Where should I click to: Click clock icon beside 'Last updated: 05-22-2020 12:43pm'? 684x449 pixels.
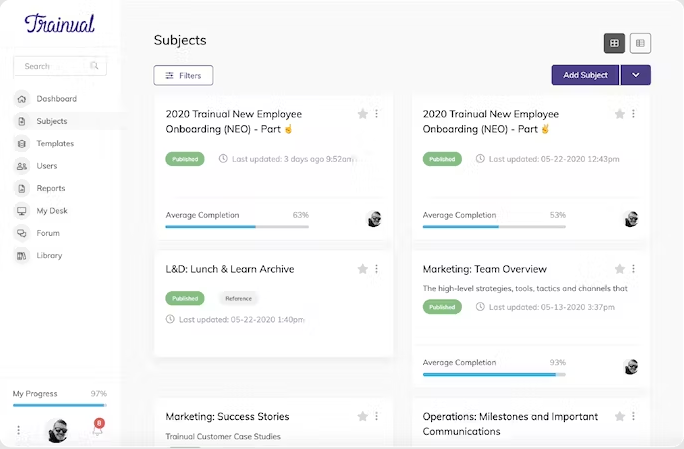[x=480, y=158]
